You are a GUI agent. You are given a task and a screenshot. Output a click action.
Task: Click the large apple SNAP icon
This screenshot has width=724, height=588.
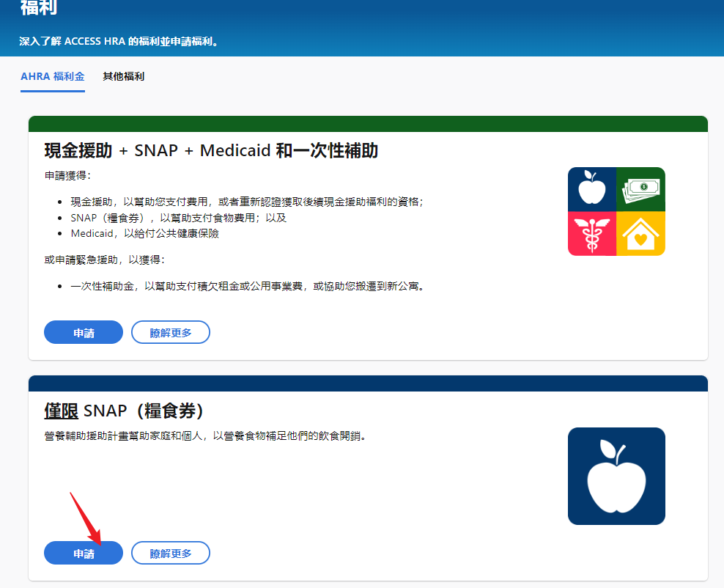(x=616, y=477)
